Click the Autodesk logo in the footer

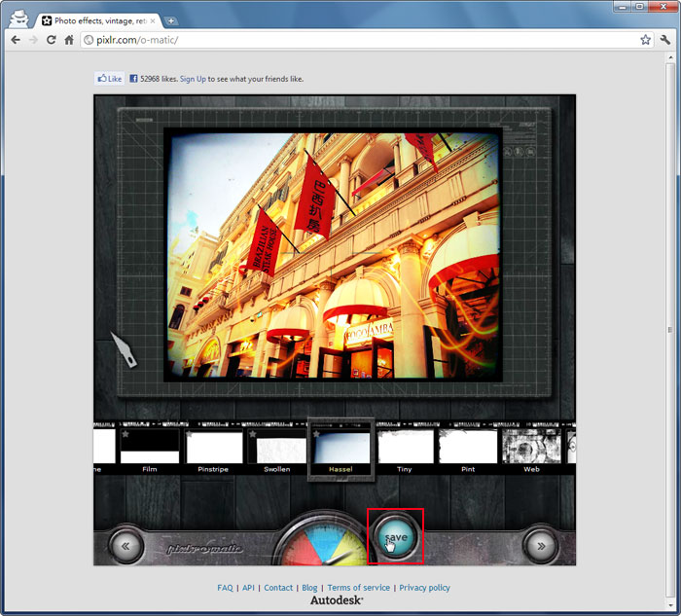337,600
